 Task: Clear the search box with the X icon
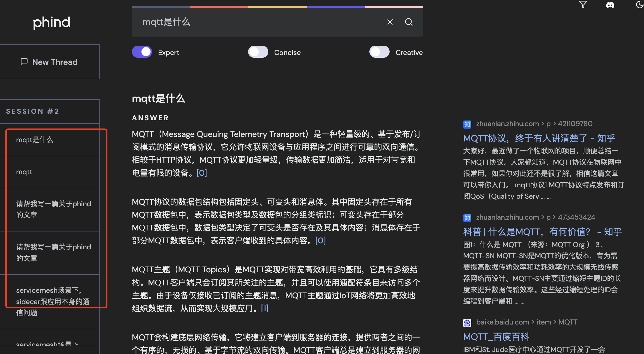(x=390, y=22)
